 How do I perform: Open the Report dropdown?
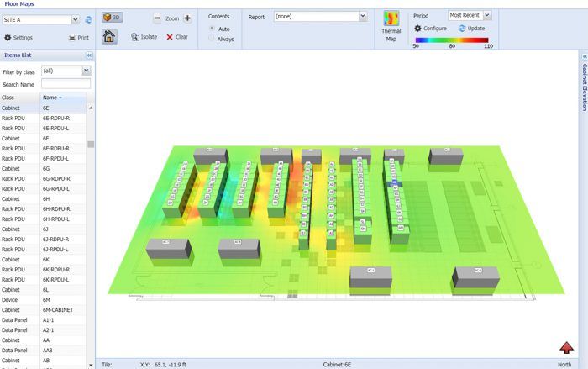[x=363, y=17]
